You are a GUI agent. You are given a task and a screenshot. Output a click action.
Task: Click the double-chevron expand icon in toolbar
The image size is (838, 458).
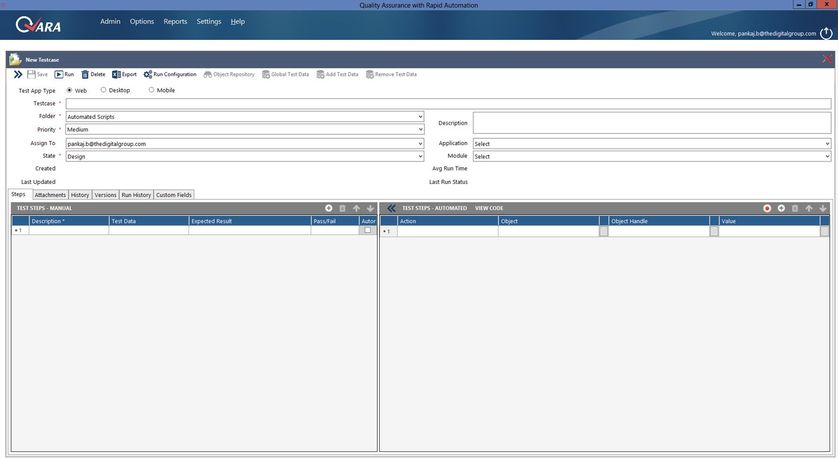point(18,74)
